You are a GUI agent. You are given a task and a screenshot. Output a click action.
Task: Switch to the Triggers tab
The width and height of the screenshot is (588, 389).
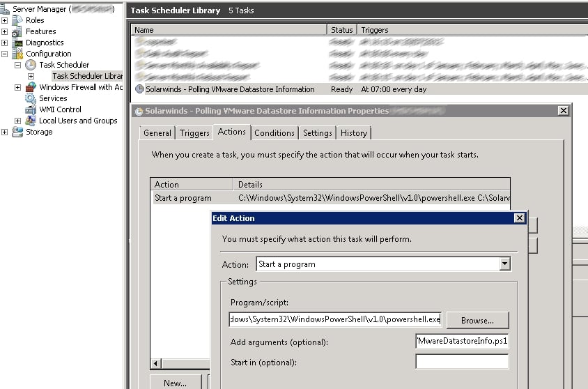[194, 133]
